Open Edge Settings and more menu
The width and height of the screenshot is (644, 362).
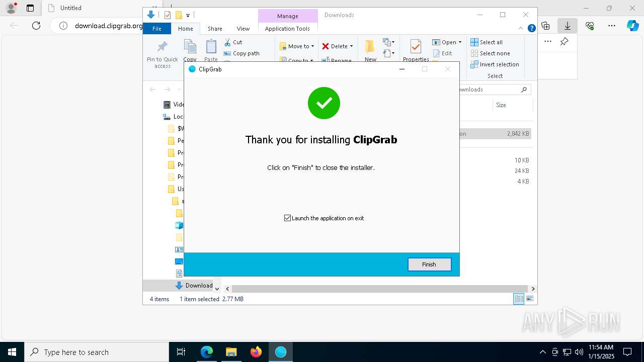tap(612, 26)
